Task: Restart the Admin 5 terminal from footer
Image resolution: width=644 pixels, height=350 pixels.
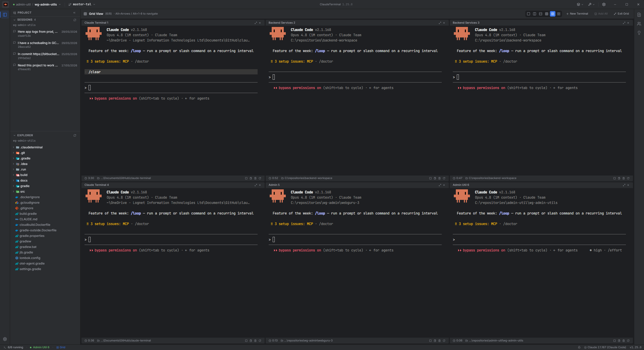Action: (444, 341)
